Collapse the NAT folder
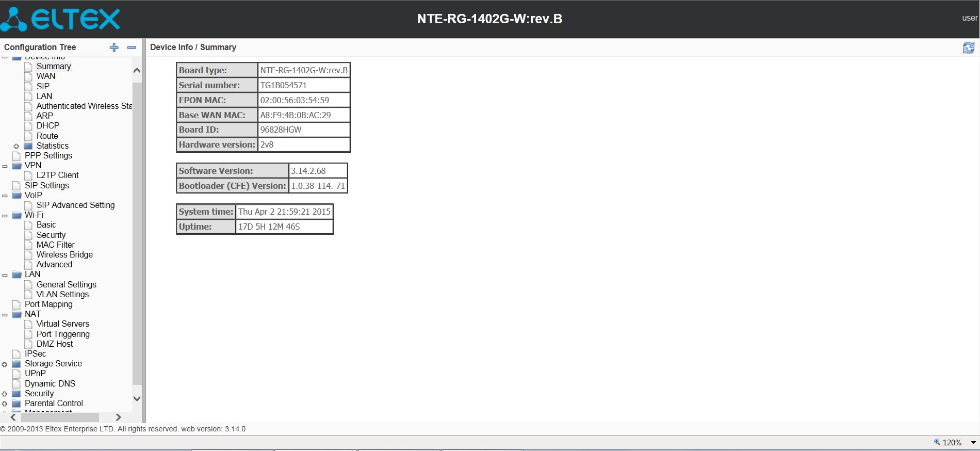 pyautogui.click(x=5, y=315)
